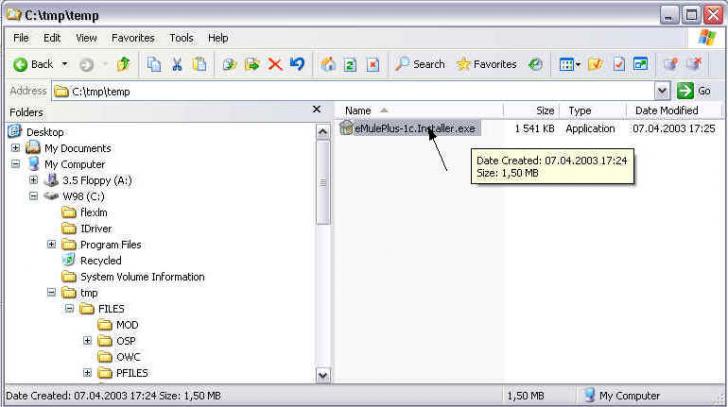Click the Back navigation button
The image size is (728, 407).
point(32,64)
